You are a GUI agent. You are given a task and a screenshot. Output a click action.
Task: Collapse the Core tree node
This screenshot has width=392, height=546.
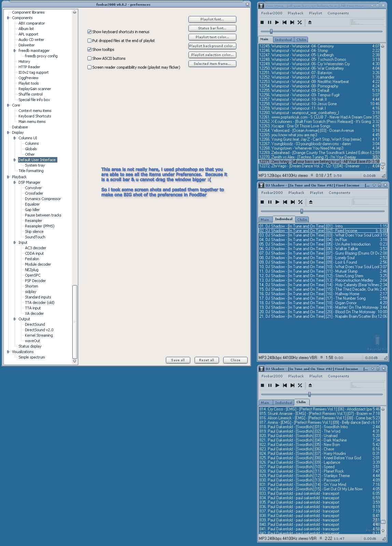pyautogui.click(x=8, y=105)
